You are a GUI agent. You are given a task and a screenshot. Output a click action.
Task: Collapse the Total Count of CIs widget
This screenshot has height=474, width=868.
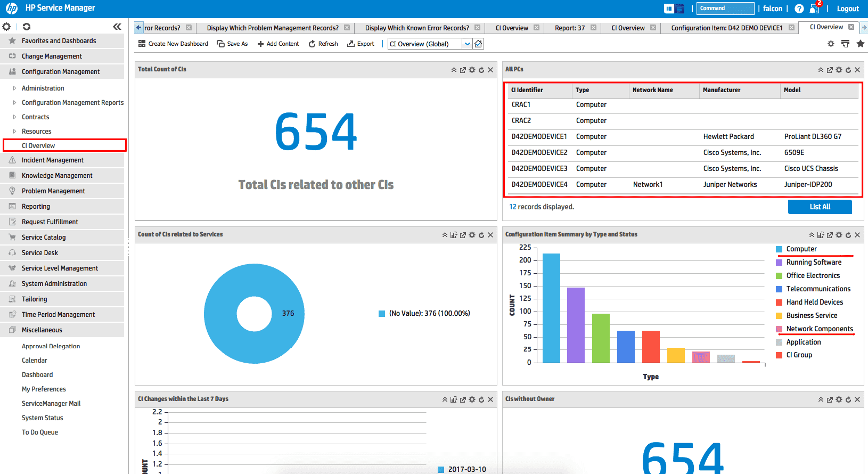pyautogui.click(x=454, y=70)
